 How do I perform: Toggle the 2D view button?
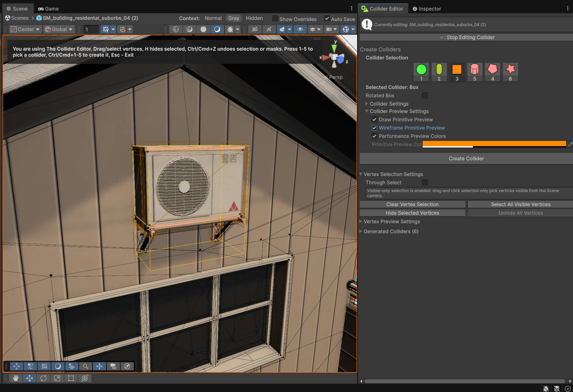coord(255,29)
